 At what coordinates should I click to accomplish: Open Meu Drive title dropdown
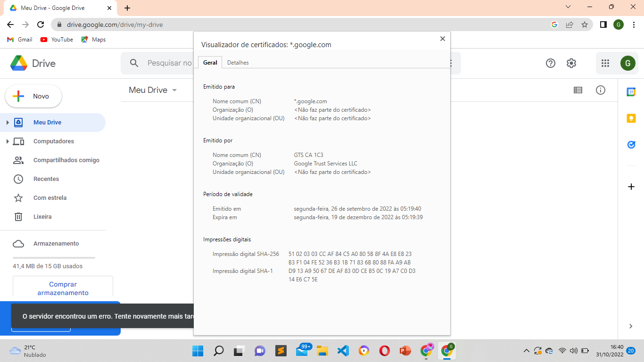coord(153,90)
